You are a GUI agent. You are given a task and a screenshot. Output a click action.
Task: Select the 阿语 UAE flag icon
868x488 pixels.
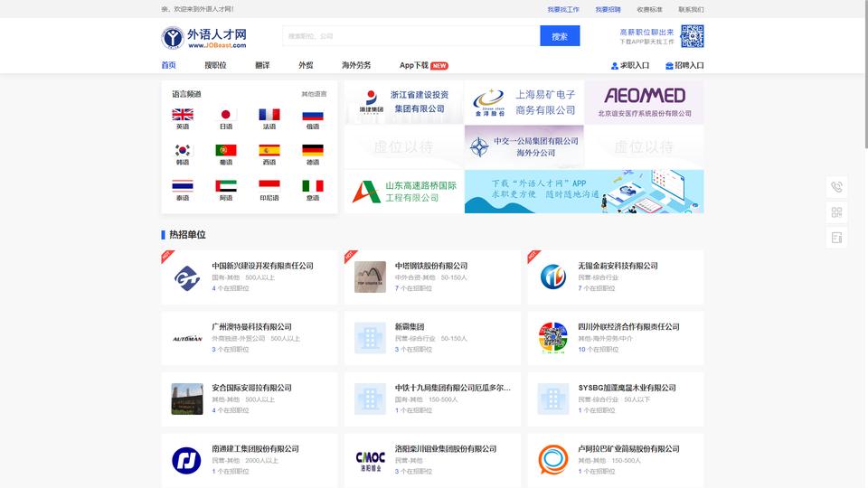click(226, 185)
